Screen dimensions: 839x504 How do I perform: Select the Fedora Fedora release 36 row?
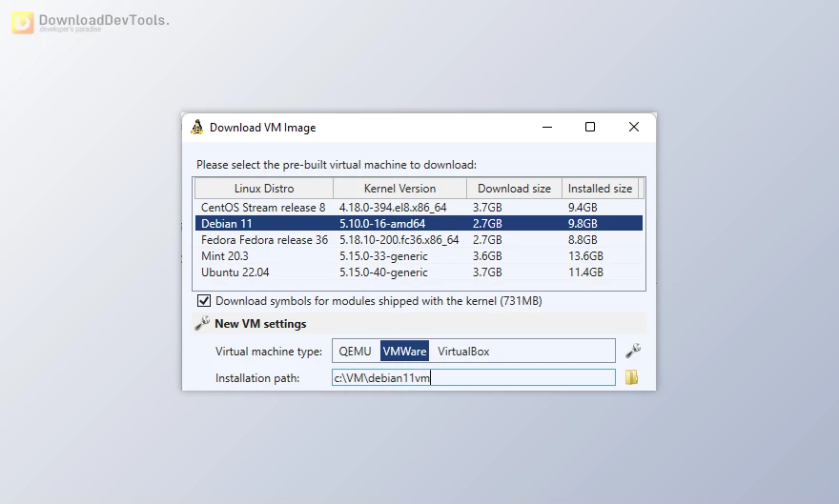coord(419,240)
